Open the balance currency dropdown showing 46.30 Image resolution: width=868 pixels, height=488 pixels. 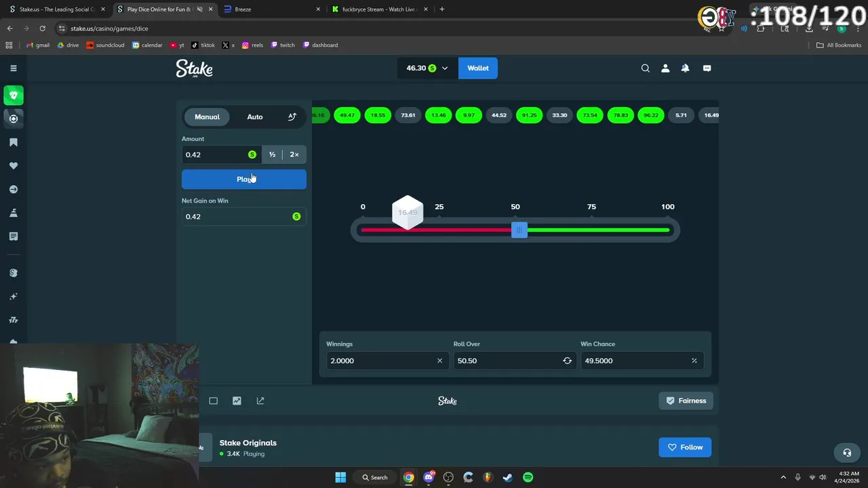tap(427, 68)
